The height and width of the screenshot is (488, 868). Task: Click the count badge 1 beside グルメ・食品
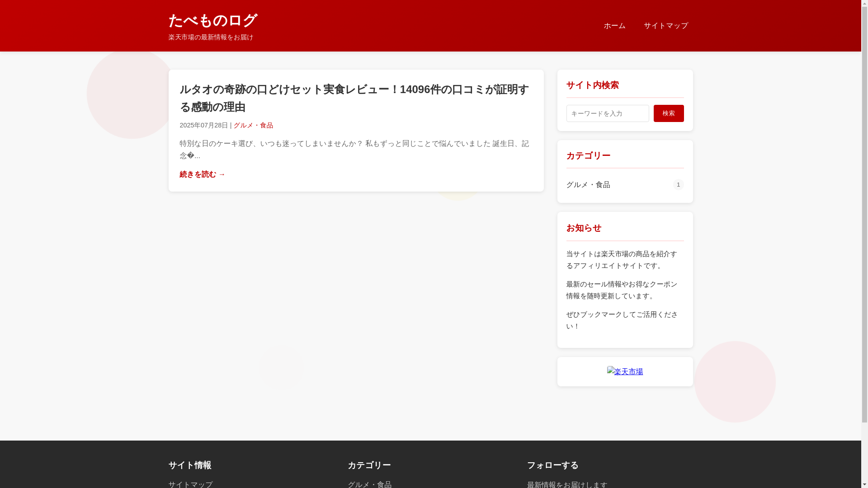click(678, 184)
